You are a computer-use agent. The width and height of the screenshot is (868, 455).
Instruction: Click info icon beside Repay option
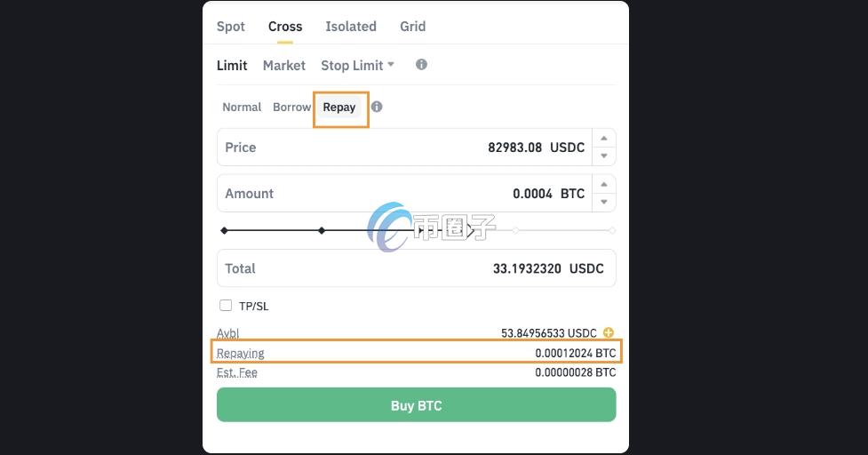pyautogui.click(x=377, y=107)
